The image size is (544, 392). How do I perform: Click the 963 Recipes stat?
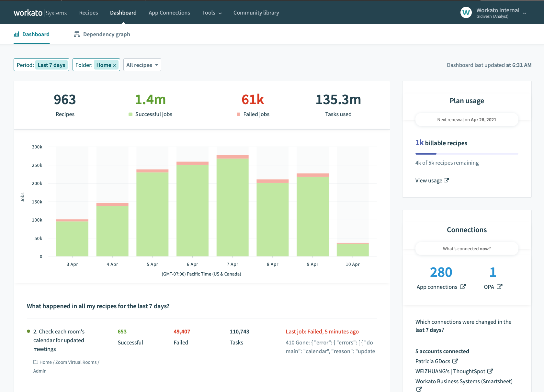coord(65,105)
